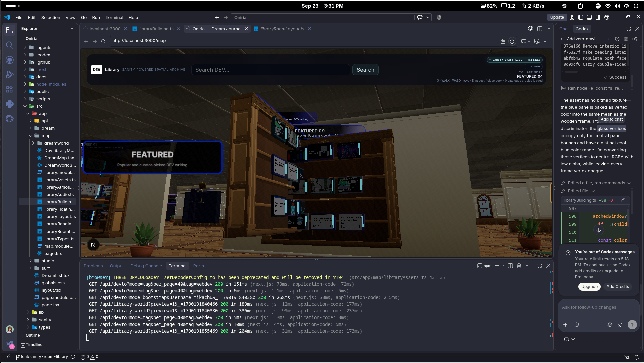Open the Search view in activity bar
The height and width of the screenshot is (363, 644).
(x=10, y=45)
